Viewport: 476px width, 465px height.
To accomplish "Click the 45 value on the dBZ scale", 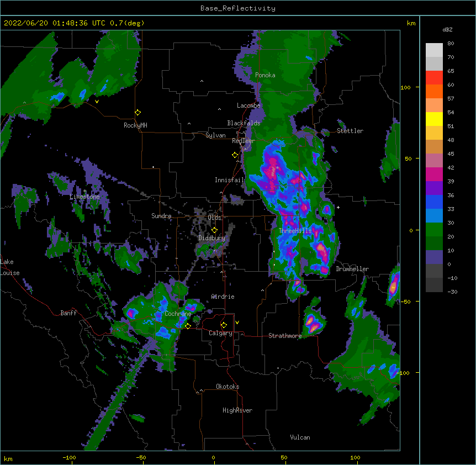I will pyautogui.click(x=451, y=154).
